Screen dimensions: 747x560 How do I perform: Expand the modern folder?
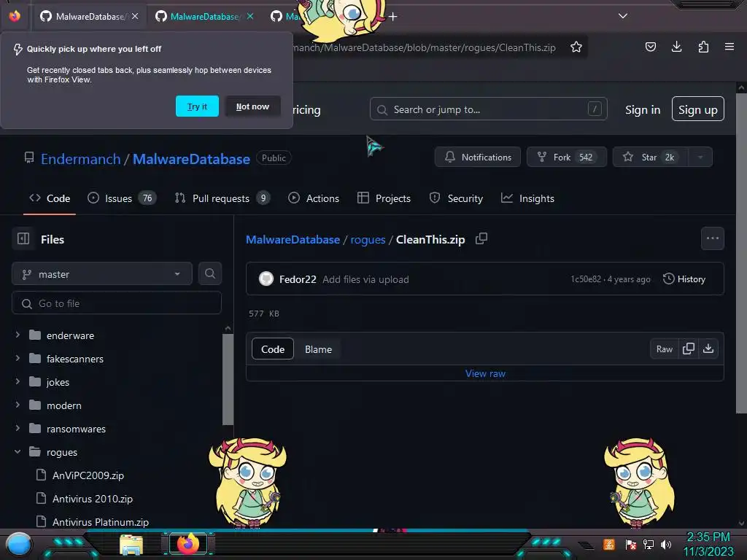point(18,405)
